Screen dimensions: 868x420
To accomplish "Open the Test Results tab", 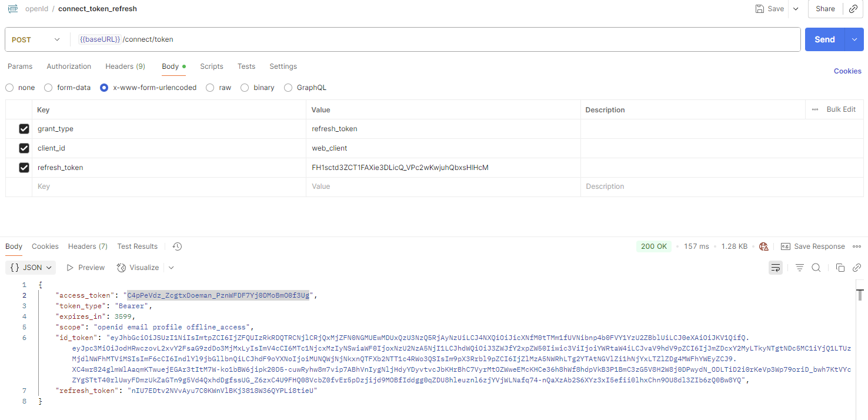I will [x=138, y=246].
